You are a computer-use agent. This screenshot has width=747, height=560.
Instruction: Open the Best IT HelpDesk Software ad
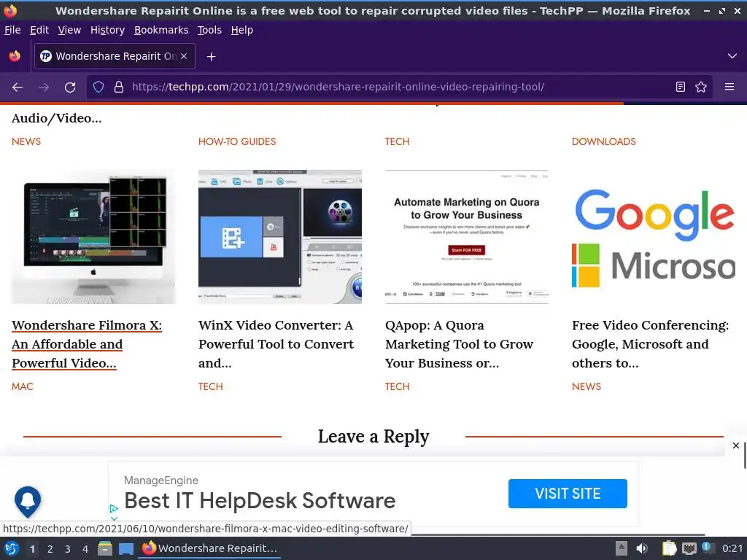click(260, 500)
